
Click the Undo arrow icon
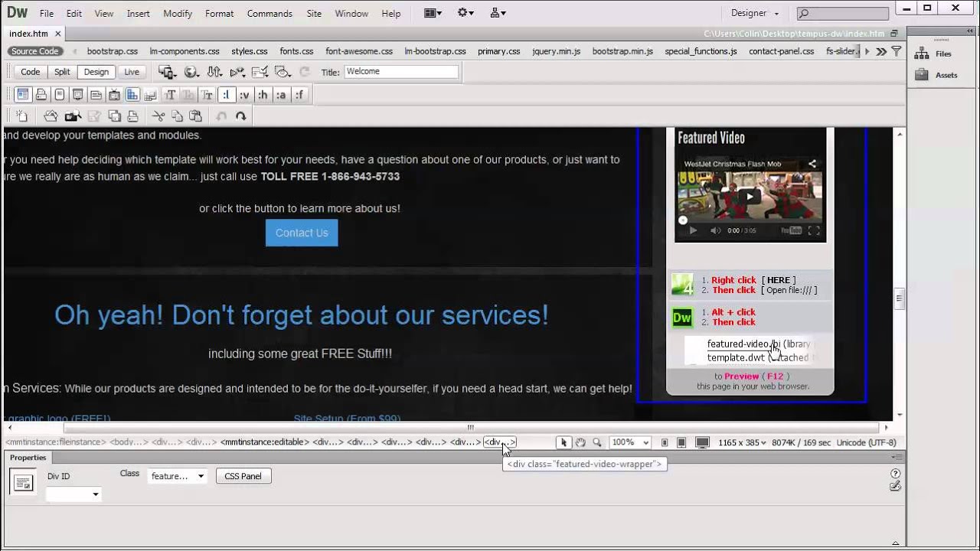222,116
